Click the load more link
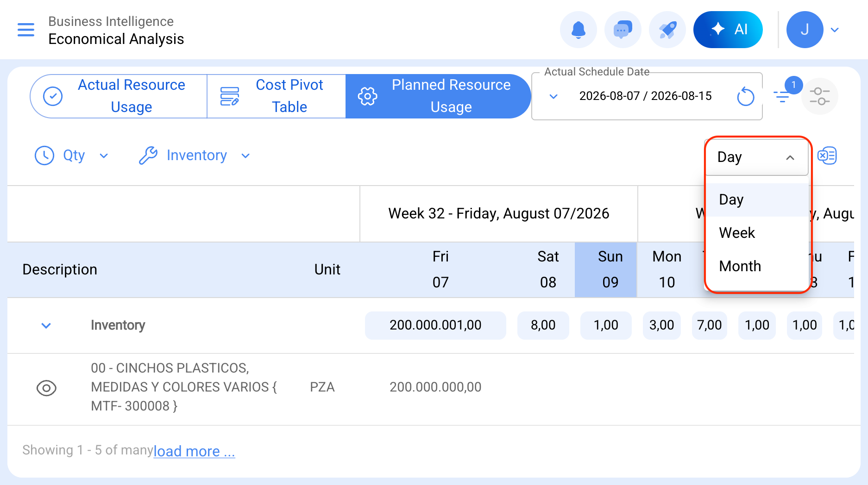868x485 pixels. coord(195,451)
